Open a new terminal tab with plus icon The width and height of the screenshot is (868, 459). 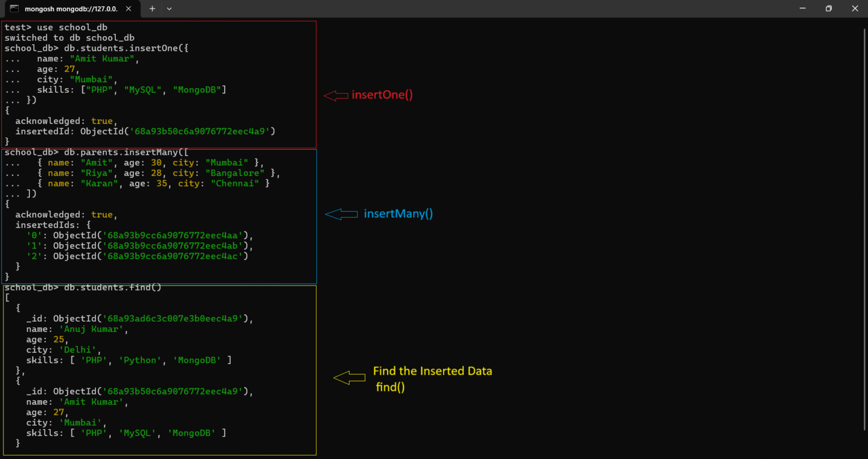(153, 8)
